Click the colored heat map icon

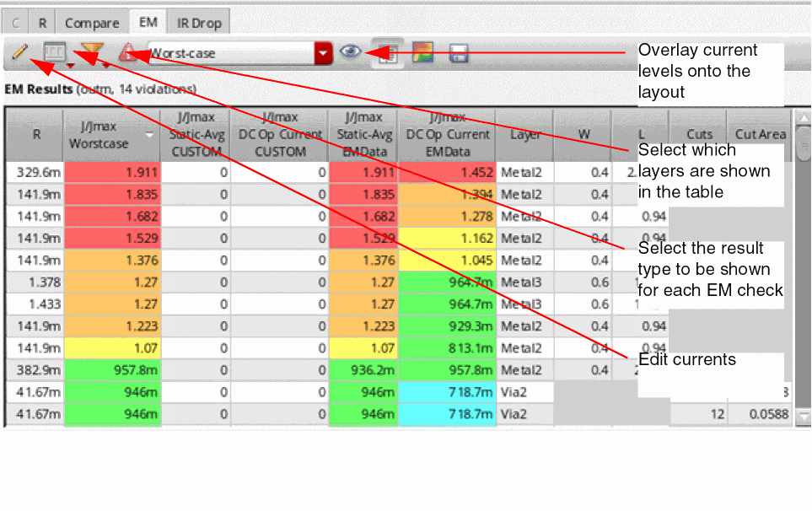422,53
